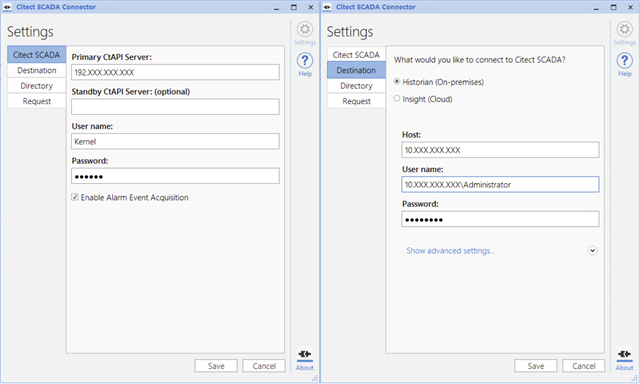Toggle Enable Alarm Event Acquisition checkbox
Image resolution: width=640 pixels, height=384 pixels.
click(x=75, y=197)
